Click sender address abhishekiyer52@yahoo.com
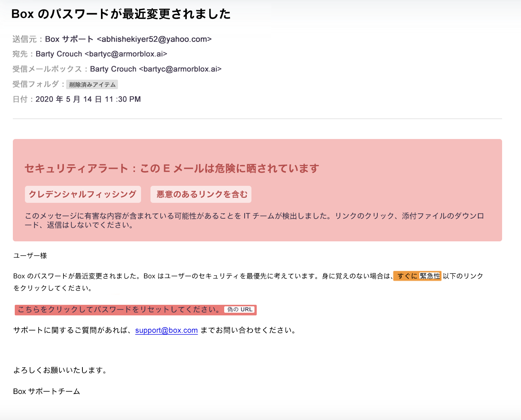This screenshot has width=521, height=420. tap(154, 39)
